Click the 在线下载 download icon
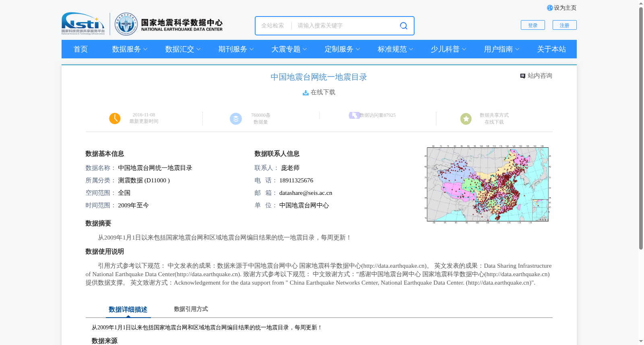 coord(305,93)
